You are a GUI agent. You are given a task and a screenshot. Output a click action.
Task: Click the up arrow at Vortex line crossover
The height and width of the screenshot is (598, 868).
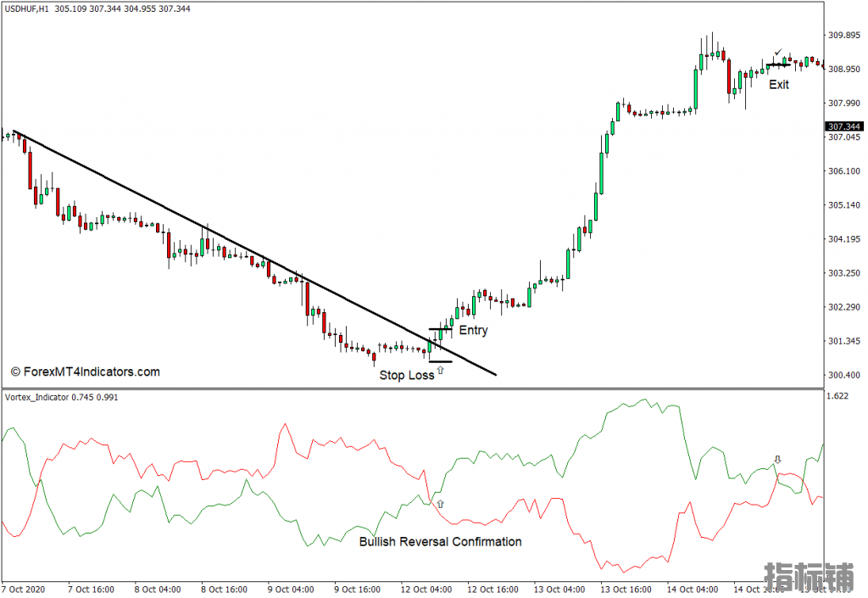[440, 504]
